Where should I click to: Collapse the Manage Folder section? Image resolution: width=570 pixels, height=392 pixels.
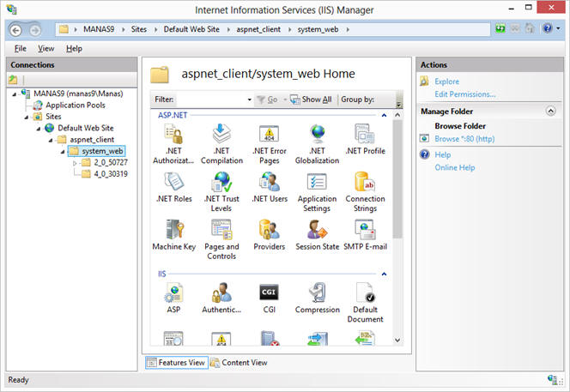[x=551, y=111]
